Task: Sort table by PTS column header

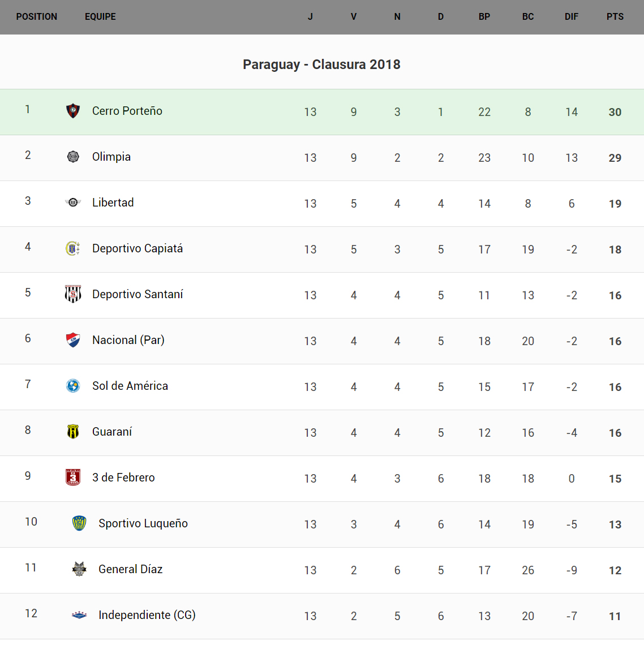Action: click(x=615, y=17)
